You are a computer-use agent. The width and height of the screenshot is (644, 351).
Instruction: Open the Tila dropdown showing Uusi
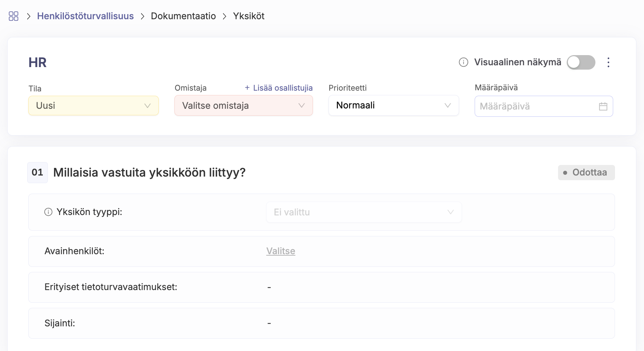click(x=94, y=106)
